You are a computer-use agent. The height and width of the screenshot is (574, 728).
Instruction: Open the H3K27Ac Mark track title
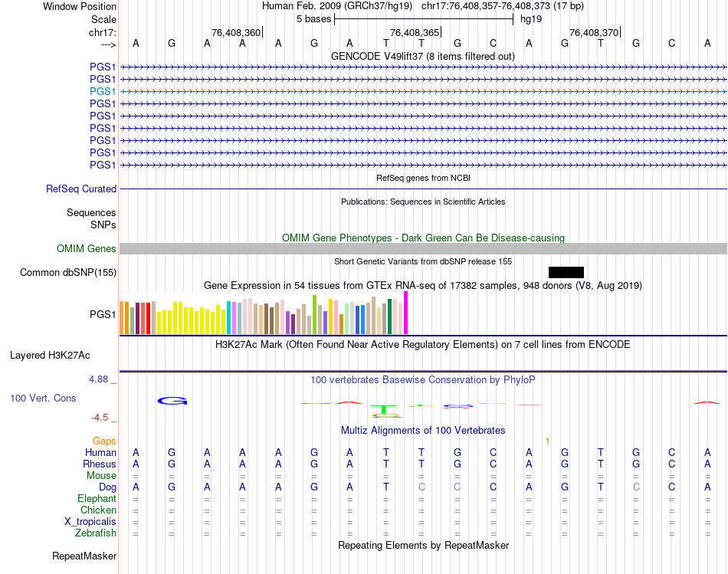(422, 345)
